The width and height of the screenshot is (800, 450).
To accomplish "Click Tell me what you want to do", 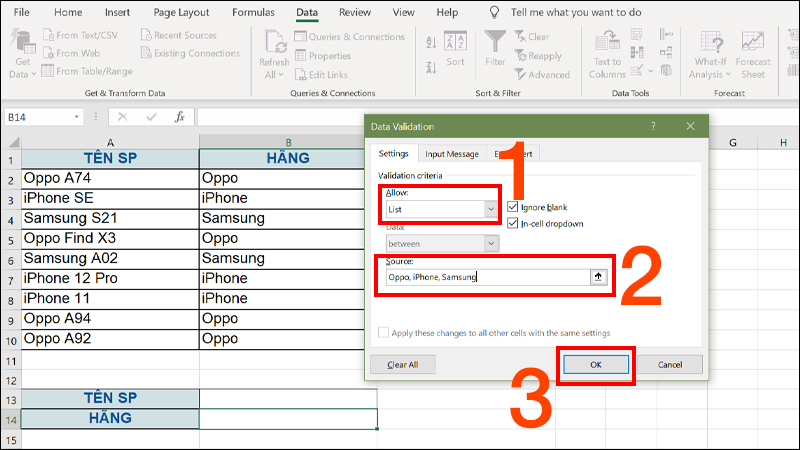I will [576, 12].
